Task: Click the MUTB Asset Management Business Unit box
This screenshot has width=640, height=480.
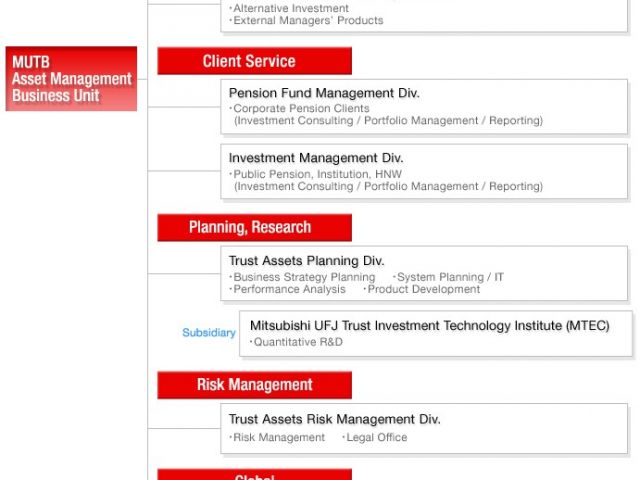Action: pyautogui.click(x=71, y=79)
